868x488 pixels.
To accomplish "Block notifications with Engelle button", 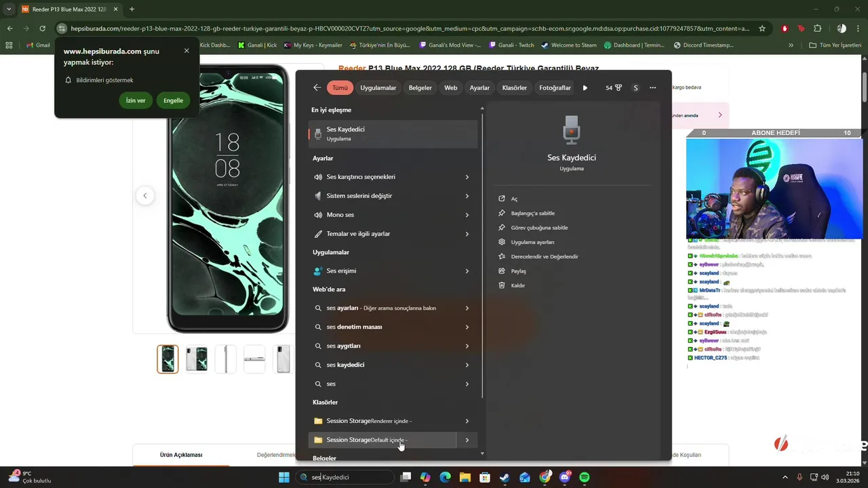I will point(173,100).
